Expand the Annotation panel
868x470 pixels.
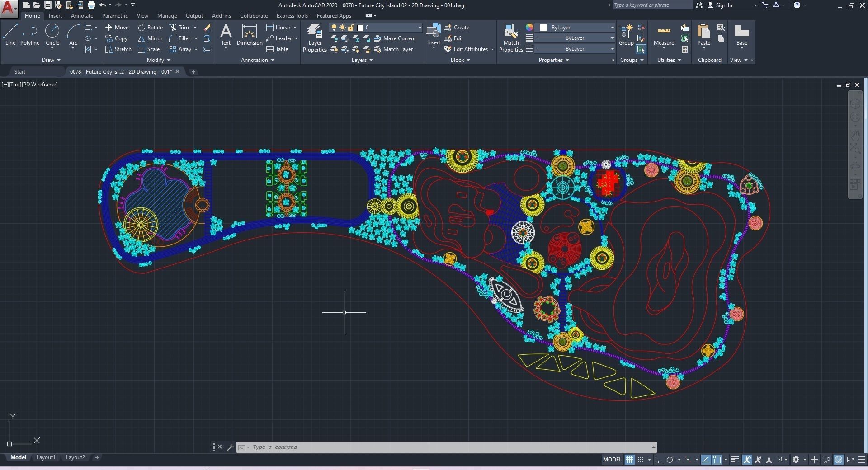258,60
